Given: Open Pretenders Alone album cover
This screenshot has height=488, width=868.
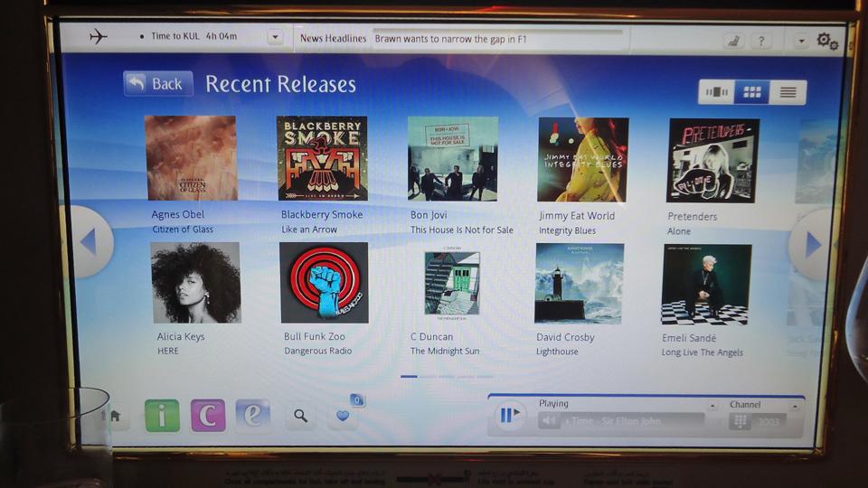Looking at the screenshot, I should tap(713, 161).
